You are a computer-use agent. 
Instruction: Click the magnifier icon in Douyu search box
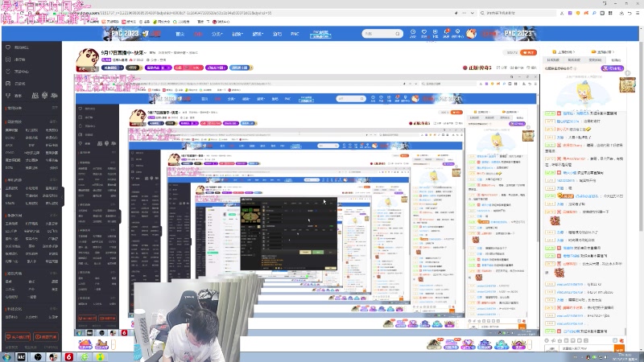(398, 34)
